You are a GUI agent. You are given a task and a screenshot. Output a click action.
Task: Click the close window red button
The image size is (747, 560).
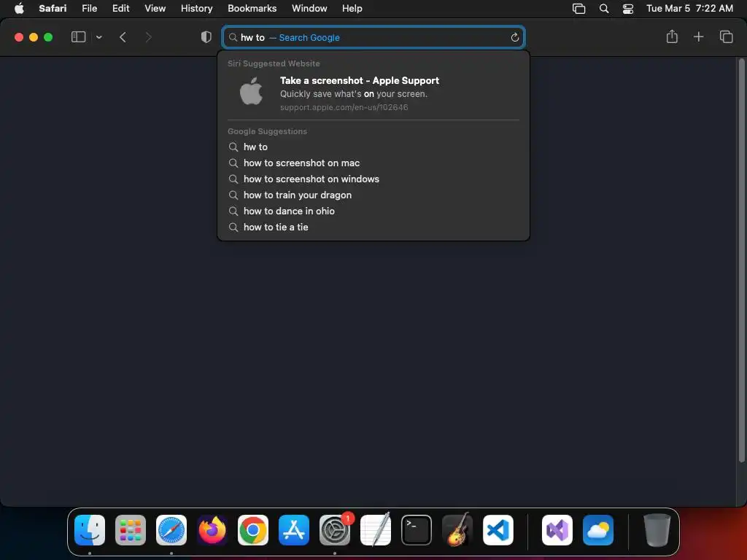18,37
